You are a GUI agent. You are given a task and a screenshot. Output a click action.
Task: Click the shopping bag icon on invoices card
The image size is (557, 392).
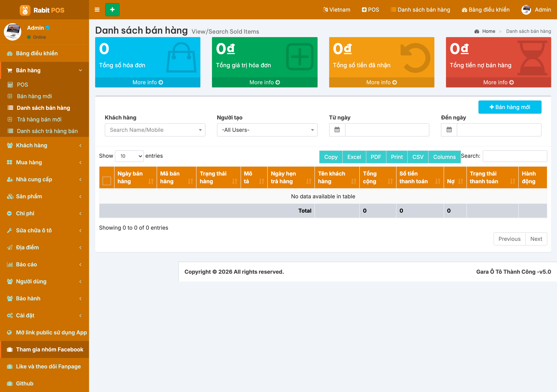point(181,58)
